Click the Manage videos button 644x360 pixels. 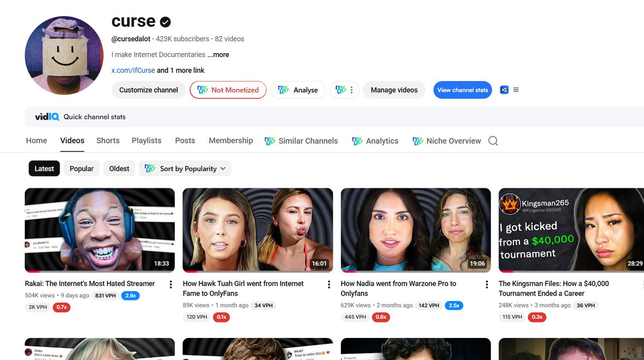tap(394, 90)
